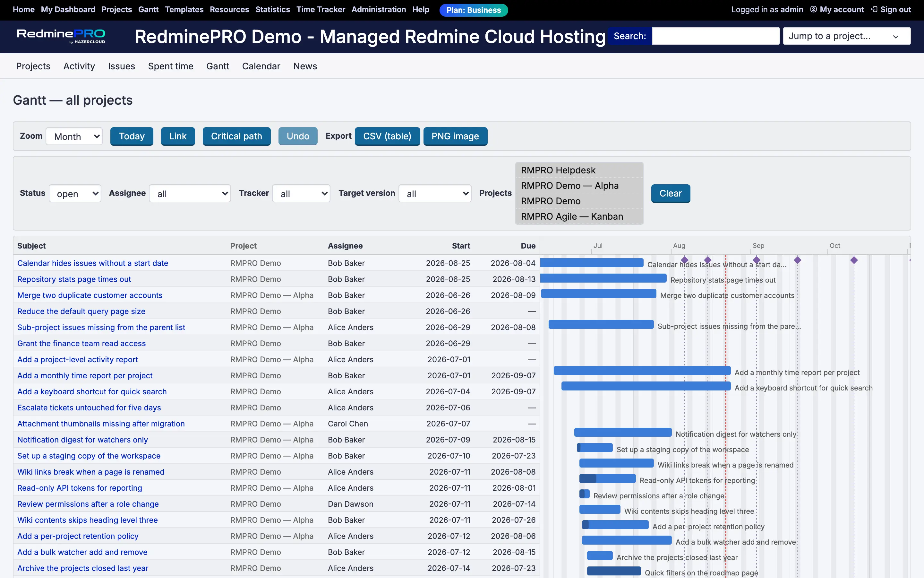The width and height of the screenshot is (924, 578).
Task: Open the Target version dropdown
Action: (435, 193)
